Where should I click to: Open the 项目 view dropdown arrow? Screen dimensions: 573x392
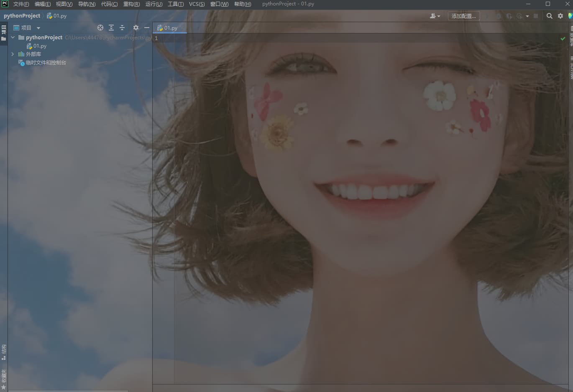pos(38,28)
